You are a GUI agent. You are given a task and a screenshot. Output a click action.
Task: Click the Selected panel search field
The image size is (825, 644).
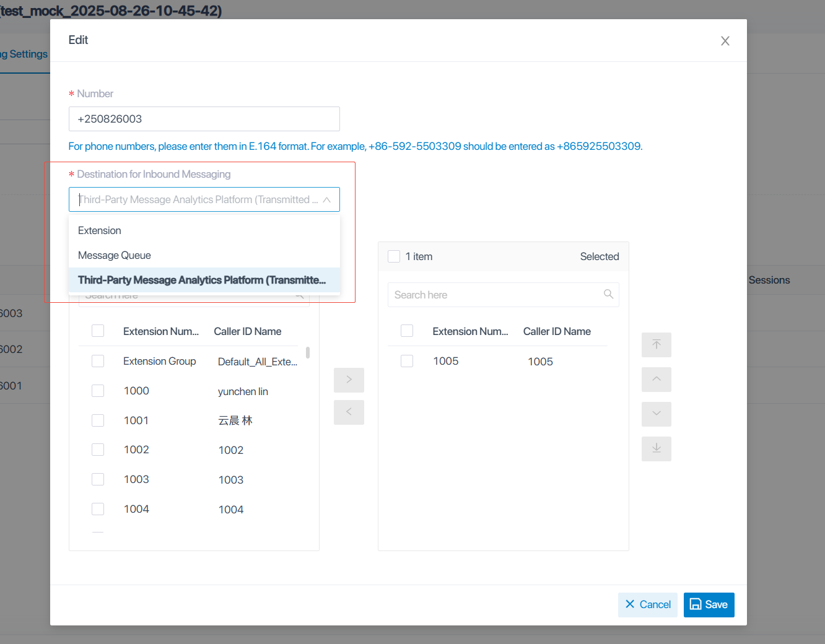coord(495,295)
